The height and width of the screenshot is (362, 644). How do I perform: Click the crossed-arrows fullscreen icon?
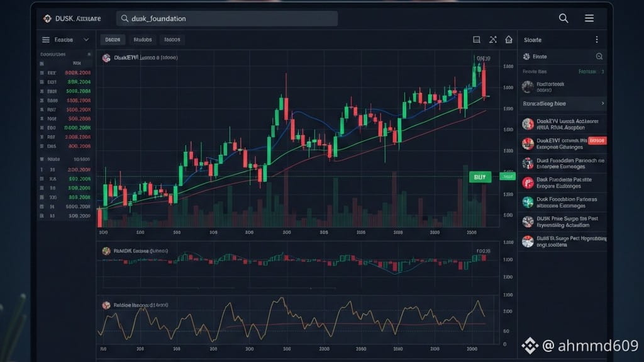point(493,40)
